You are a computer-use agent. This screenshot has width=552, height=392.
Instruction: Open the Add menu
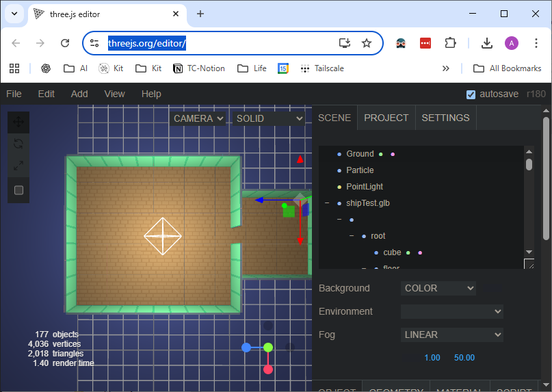(79, 94)
